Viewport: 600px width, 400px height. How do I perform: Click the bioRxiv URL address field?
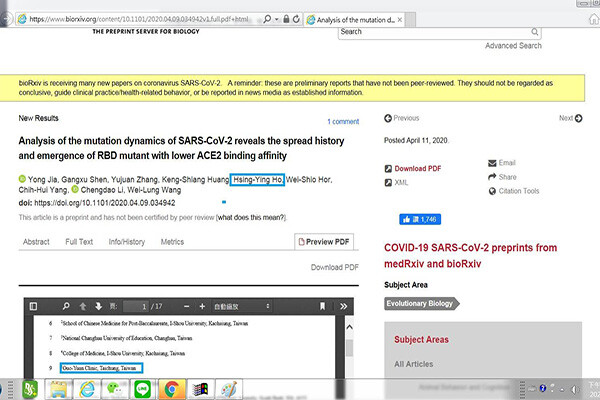coord(140,19)
